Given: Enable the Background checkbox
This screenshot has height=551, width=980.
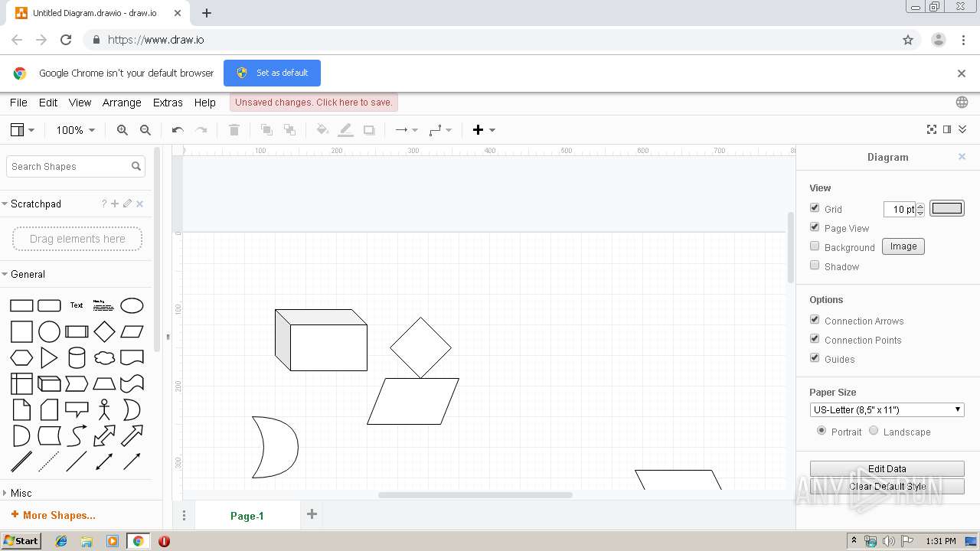Looking at the screenshot, I should pyautogui.click(x=815, y=246).
